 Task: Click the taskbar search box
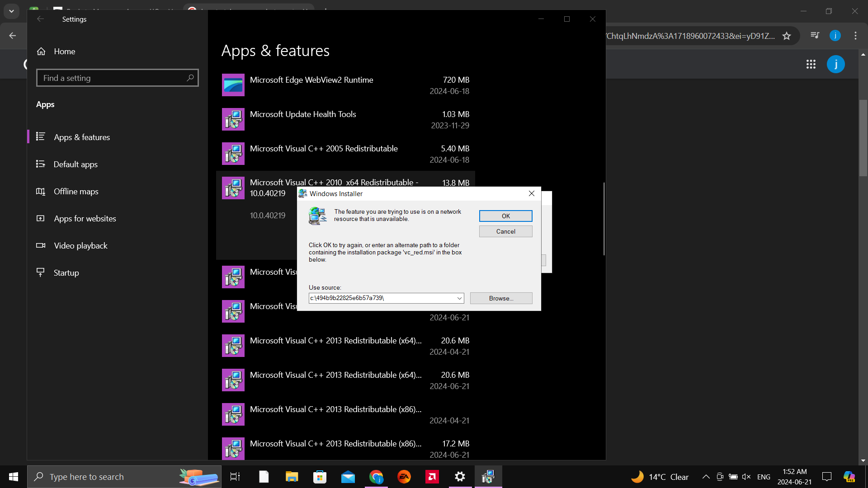(x=124, y=477)
